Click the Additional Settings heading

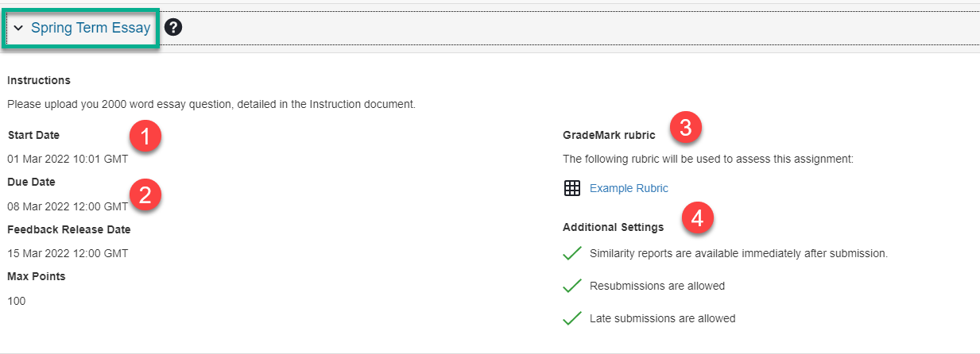point(613,227)
